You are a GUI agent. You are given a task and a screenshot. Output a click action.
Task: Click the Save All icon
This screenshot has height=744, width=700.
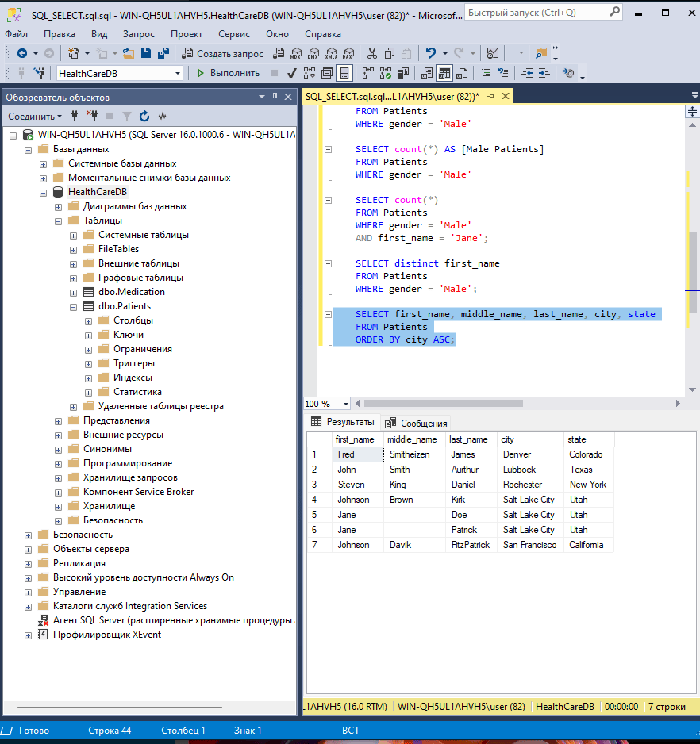[163, 53]
